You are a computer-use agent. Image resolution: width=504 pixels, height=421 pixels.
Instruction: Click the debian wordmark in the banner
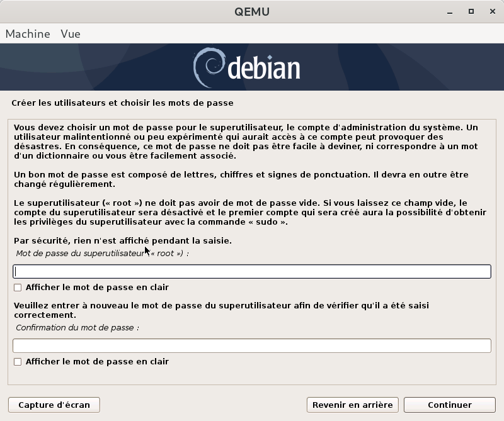pyautogui.click(x=263, y=68)
